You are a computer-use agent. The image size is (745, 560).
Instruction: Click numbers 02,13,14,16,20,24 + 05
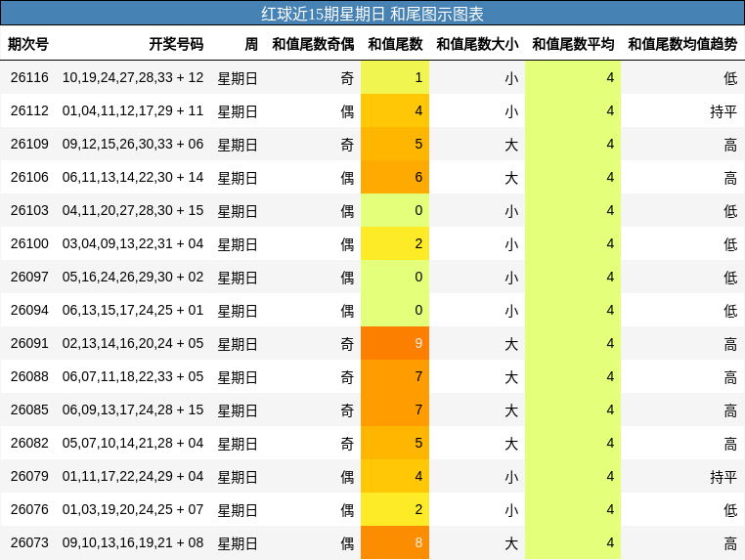click(x=133, y=343)
